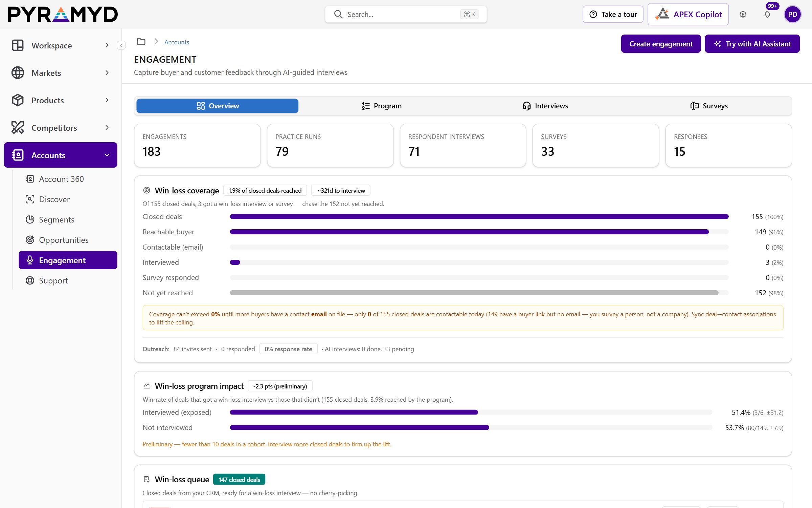Click the breadcrumb folder icon
Viewport: 812px width, 508px height.
(141, 42)
